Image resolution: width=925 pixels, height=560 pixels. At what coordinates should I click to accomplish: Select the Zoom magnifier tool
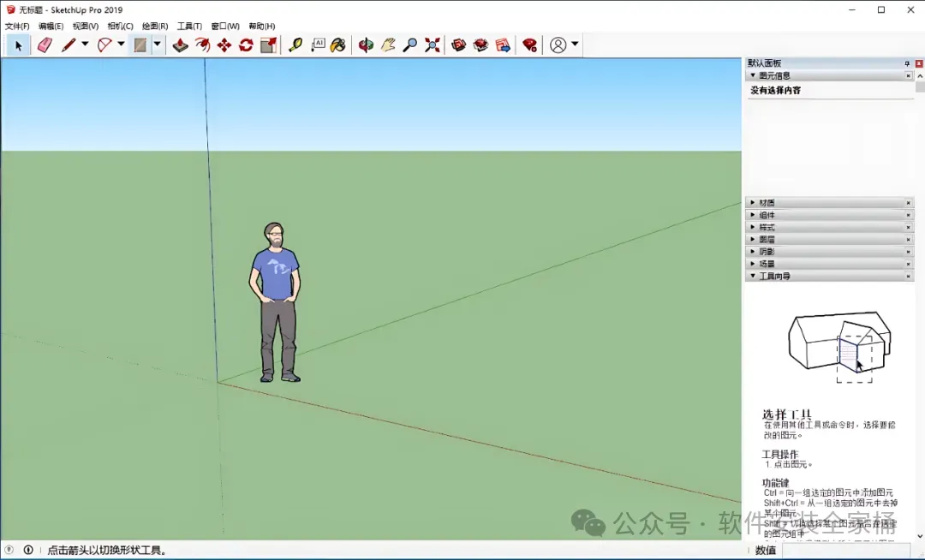pos(410,45)
